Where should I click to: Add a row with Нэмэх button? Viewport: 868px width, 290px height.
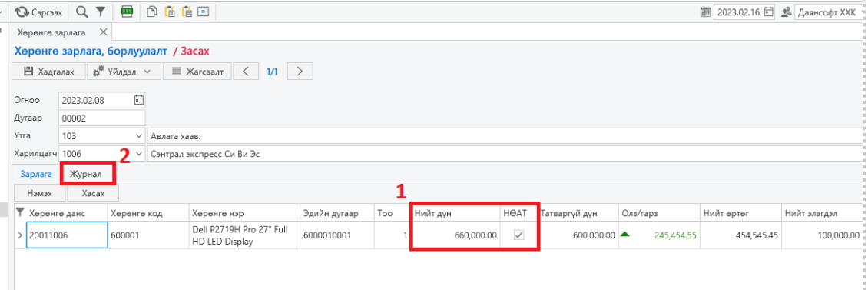40,193
